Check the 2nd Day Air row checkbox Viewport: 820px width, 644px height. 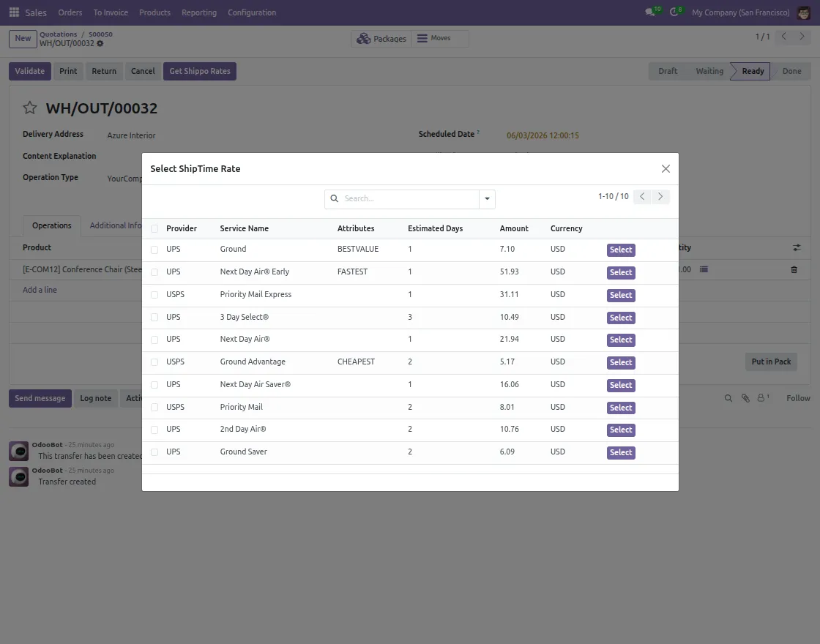point(154,430)
